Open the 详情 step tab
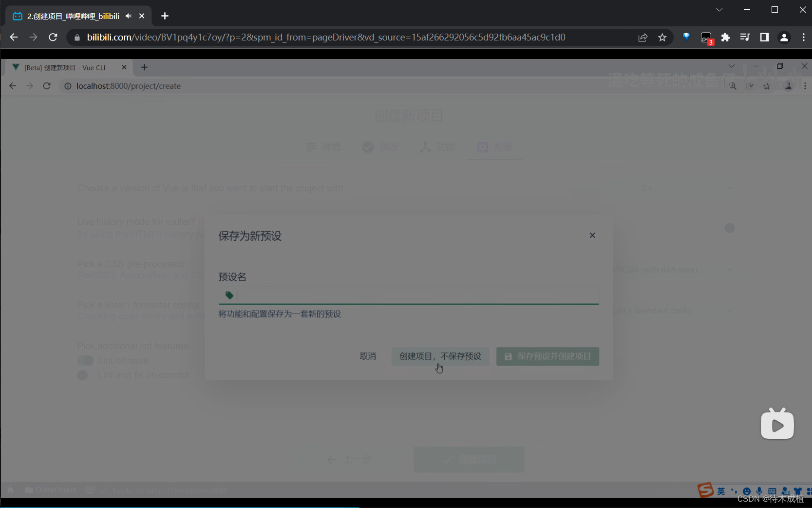This screenshot has width=812, height=508. pos(323,147)
